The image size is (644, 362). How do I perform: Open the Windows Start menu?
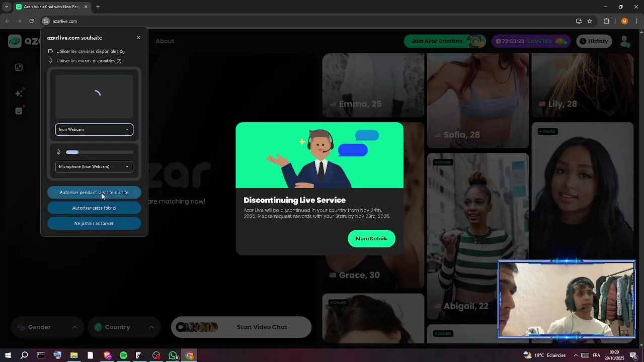coord(8,355)
